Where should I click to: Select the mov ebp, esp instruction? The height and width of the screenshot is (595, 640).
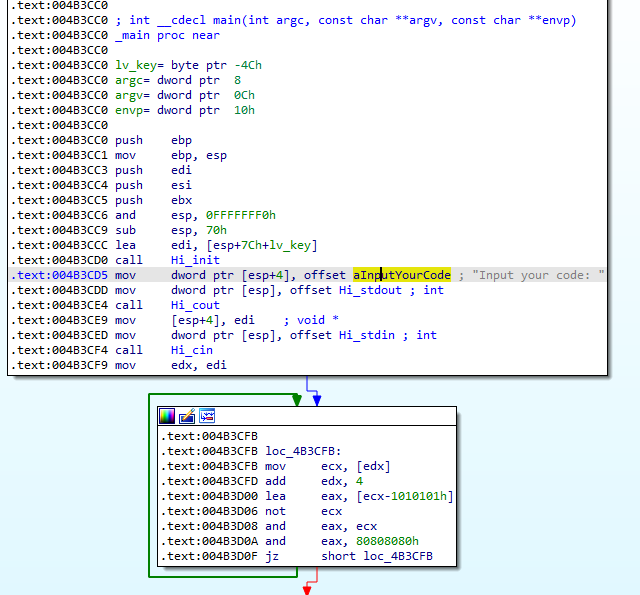point(171,155)
